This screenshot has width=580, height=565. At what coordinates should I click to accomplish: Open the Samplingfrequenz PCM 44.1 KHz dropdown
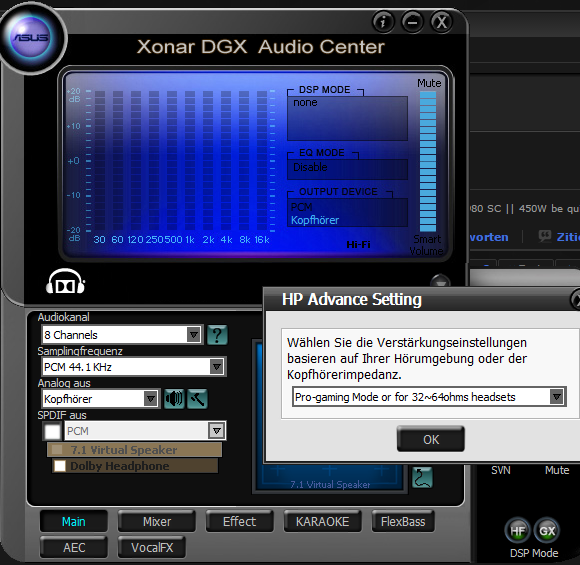click(x=134, y=367)
